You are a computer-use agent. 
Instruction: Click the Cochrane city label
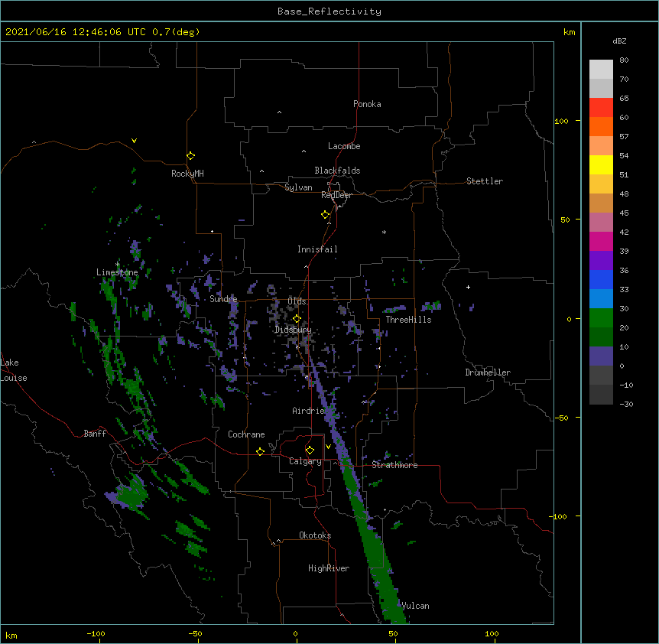(x=246, y=434)
